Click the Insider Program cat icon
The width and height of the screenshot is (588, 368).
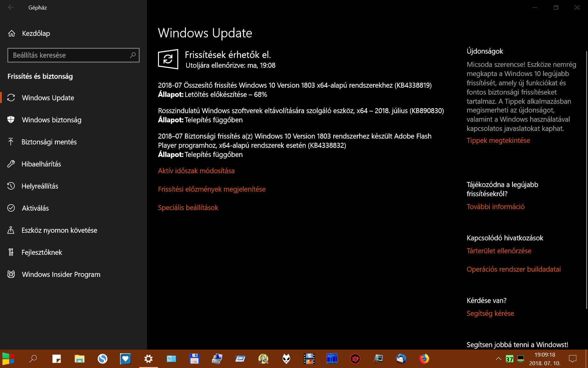[x=11, y=274]
